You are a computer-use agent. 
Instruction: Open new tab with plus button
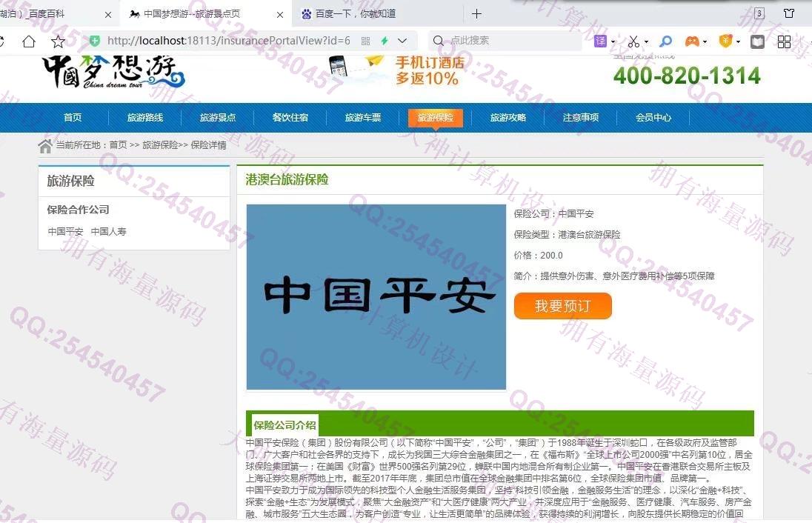(x=476, y=14)
